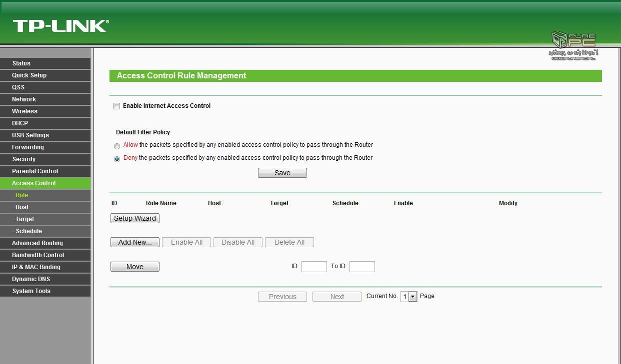Screen dimensions: 621x364
Task: Click the Add New... button
Action: click(135, 242)
